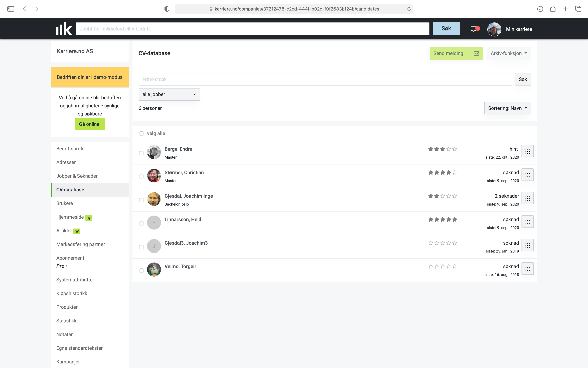The width and height of the screenshot is (588, 368).
Task: Give Gjesdal3, Joachim3 four stars
Action: click(x=449, y=243)
